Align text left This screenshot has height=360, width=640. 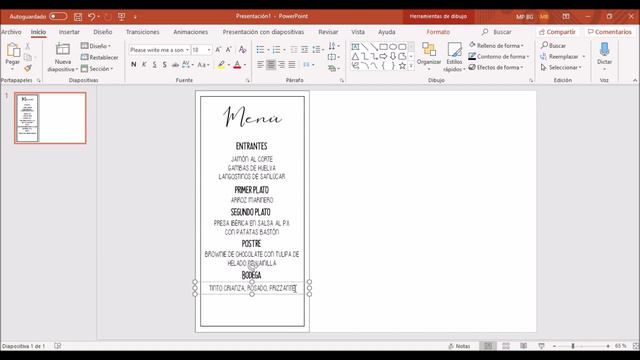(x=260, y=64)
